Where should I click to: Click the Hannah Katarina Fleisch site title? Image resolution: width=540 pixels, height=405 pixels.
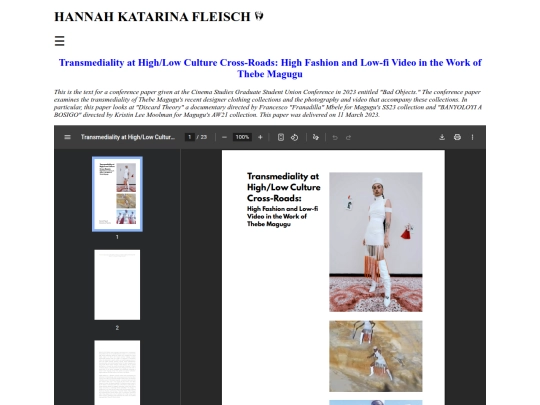[152, 17]
